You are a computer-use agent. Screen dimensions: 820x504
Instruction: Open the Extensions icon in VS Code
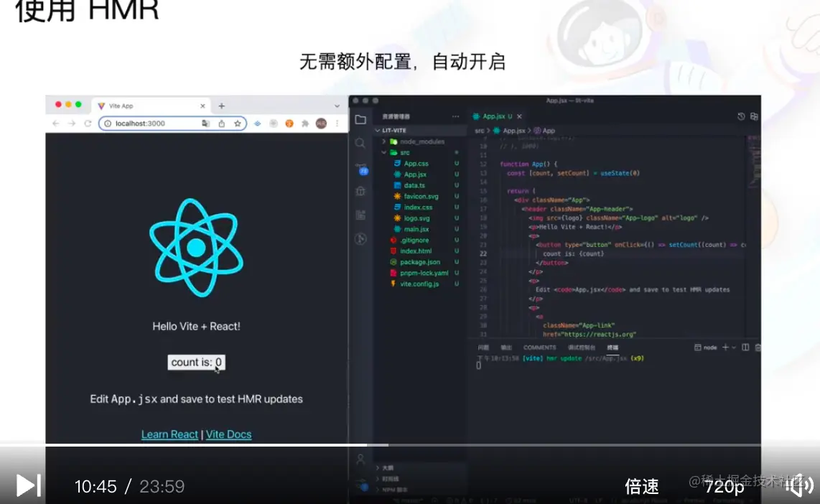tap(360, 215)
